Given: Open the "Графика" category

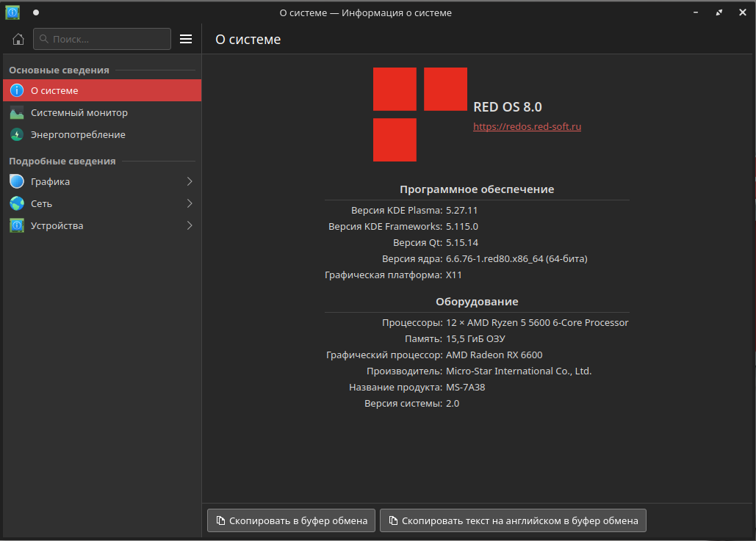Looking at the screenshot, I should (102, 181).
